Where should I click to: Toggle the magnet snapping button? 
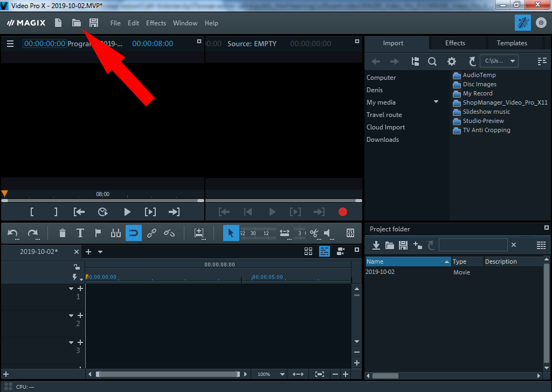tap(134, 233)
